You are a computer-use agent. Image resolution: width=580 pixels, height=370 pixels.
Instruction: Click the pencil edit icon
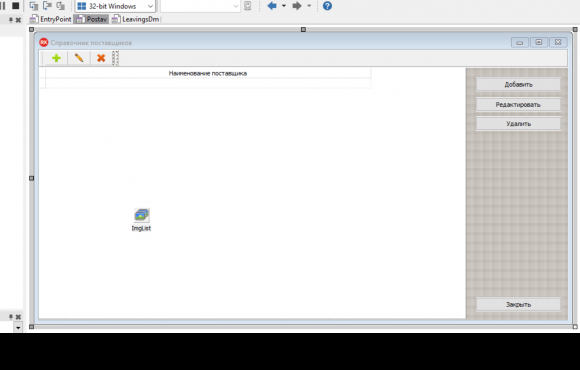coord(79,58)
